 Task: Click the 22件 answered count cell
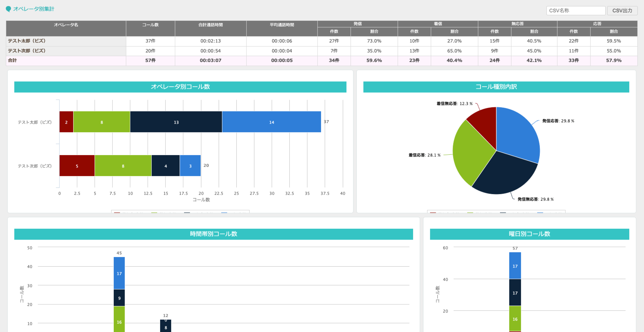574,41
